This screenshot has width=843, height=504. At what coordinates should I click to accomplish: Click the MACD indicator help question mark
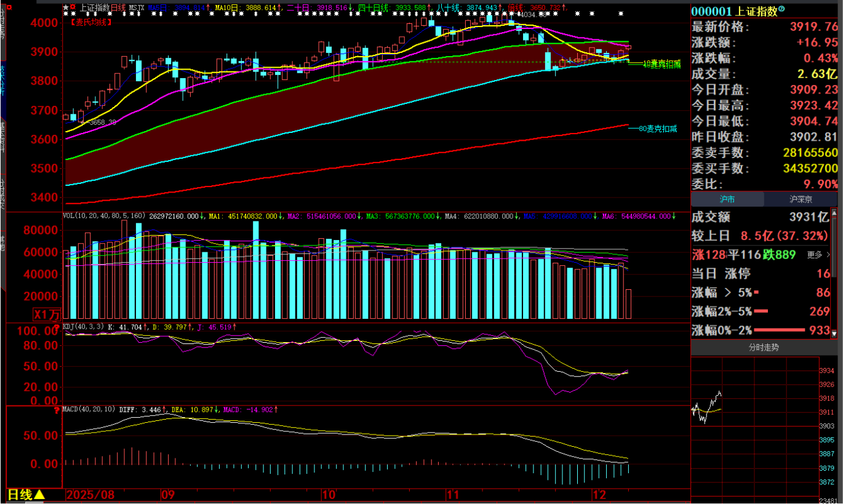(x=57, y=411)
